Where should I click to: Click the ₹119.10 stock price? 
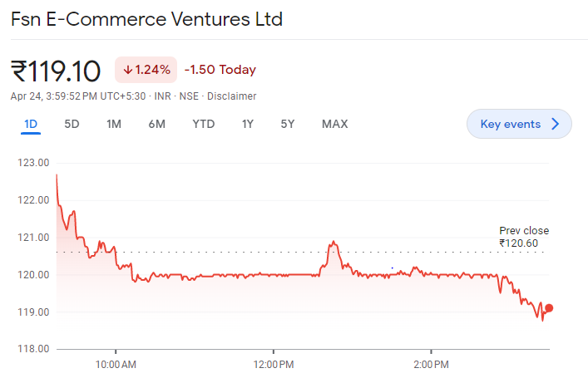coord(56,70)
